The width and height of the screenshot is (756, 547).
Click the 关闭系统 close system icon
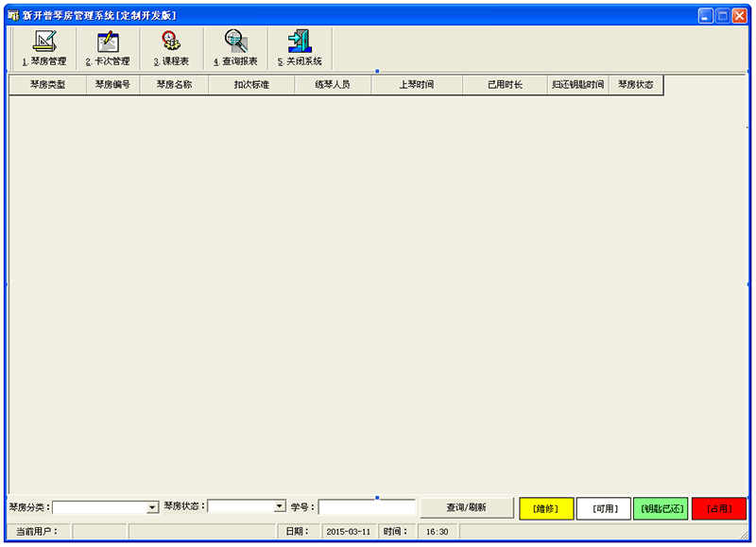click(x=300, y=47)
